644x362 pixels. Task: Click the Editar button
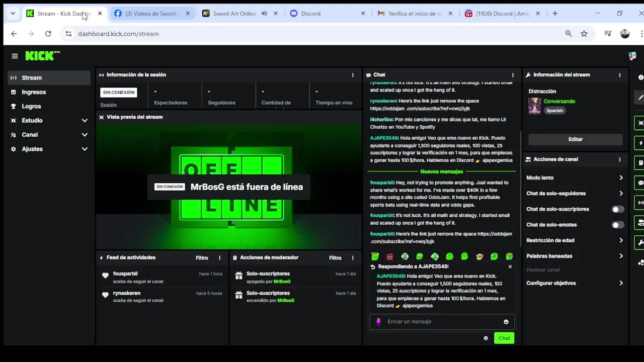tap(575, 139)
